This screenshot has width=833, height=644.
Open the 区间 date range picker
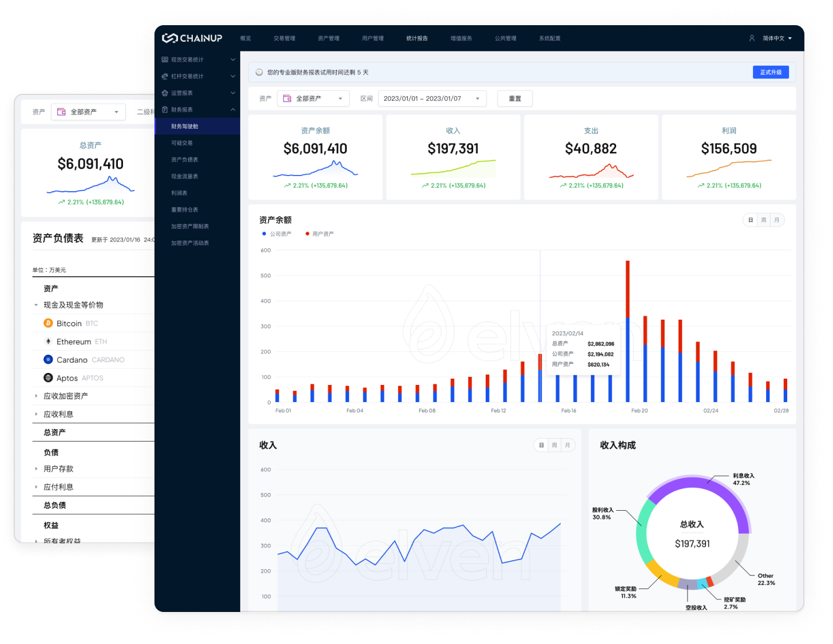432,98
